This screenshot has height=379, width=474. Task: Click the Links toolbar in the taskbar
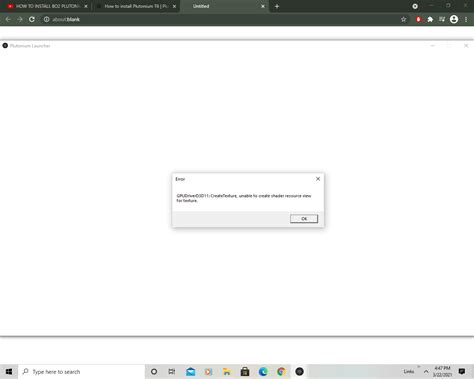pyautogui.click(x=409, y=371)
